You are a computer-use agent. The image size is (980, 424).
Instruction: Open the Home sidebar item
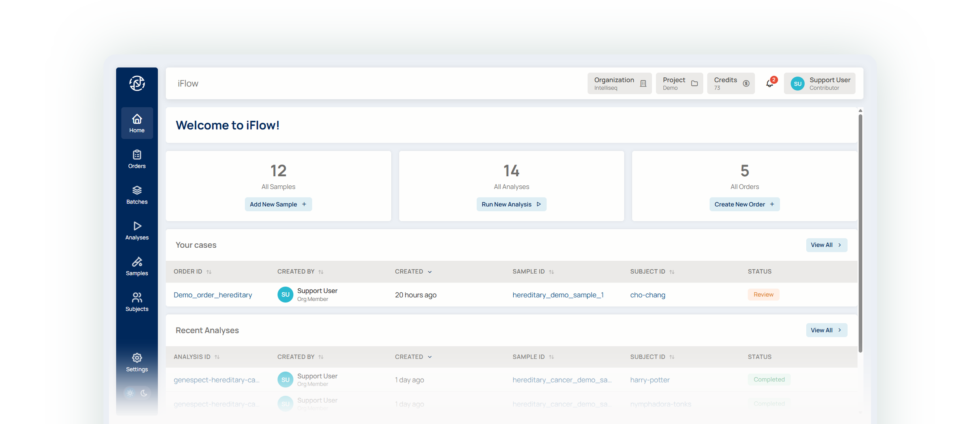click(x=137, y=123)
